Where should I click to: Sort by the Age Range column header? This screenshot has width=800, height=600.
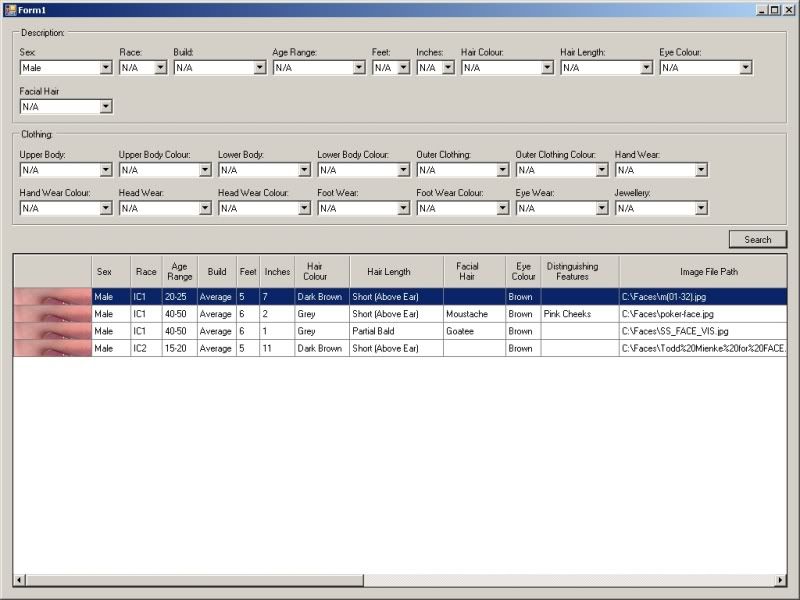tap(179, 271)
